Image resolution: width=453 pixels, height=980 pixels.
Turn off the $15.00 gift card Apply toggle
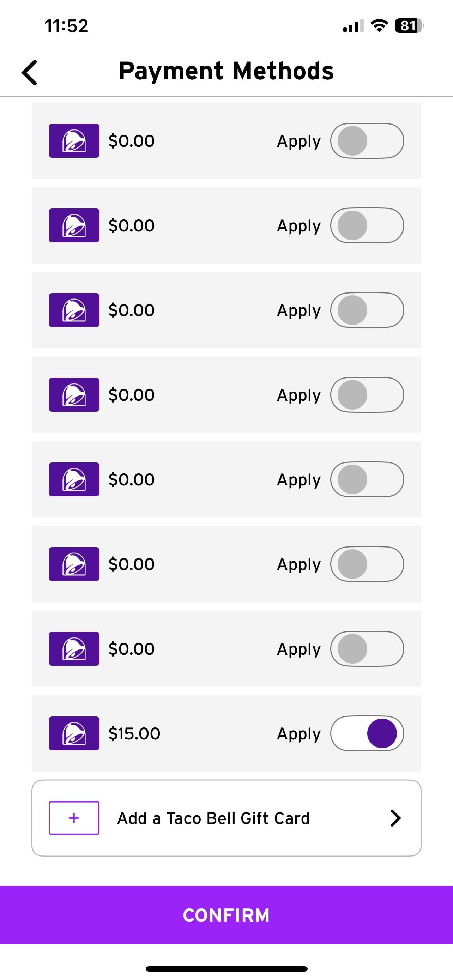point(367,733)
